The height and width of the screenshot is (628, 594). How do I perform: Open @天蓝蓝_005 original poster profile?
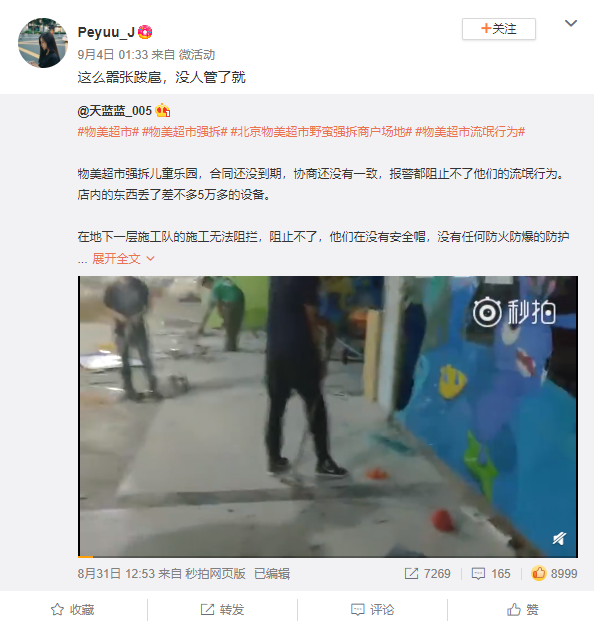(x=115, y=111)
